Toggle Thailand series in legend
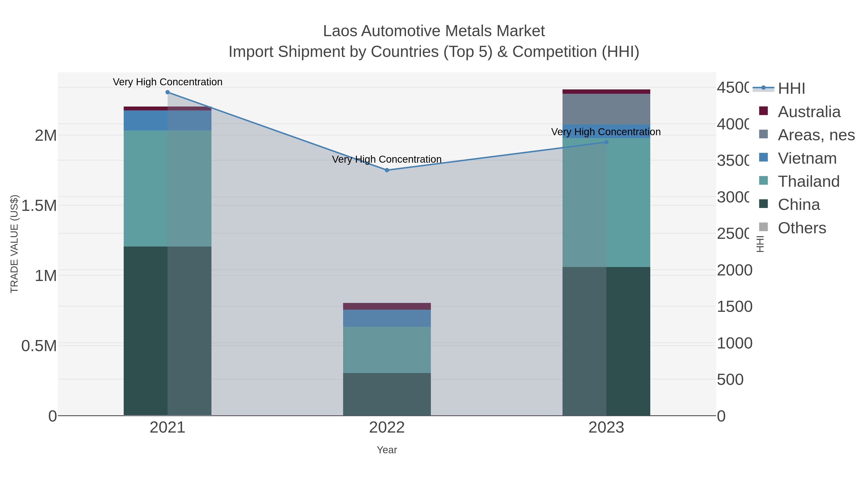The width and height of the screenshot is (868, 488). pyautogui.click(x=799, y=181)
